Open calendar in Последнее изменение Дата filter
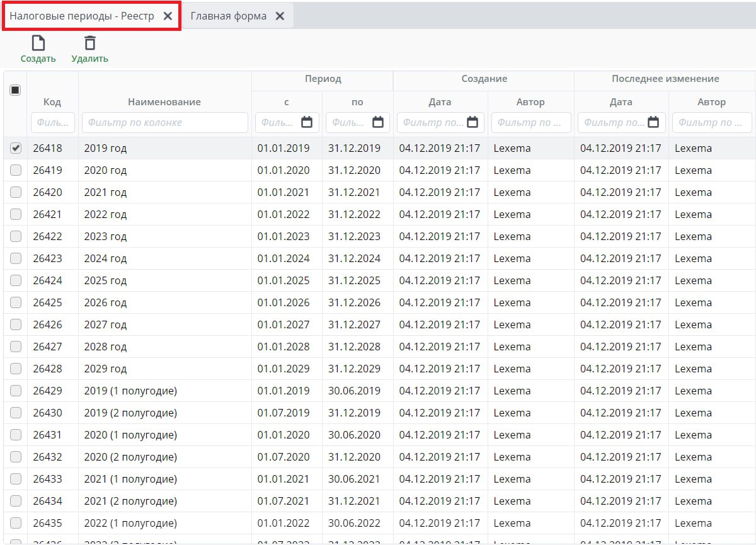756x545 pixels. 653,122
